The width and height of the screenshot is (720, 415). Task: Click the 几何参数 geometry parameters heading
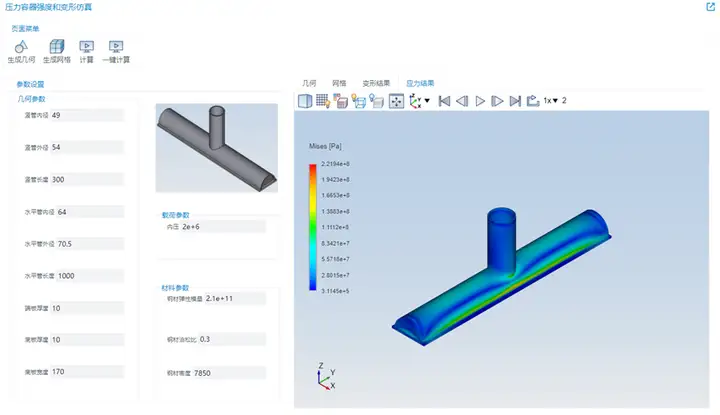click(x=32, y=99)
